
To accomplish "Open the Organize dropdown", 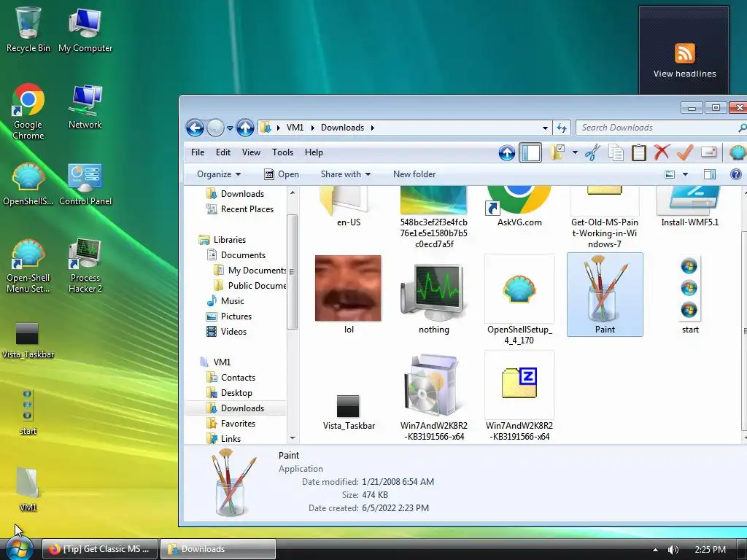I will (x=219, y=174).
